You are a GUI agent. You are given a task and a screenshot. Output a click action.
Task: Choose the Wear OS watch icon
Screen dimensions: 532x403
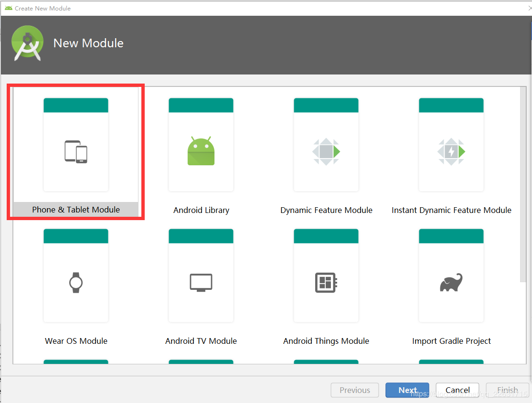tap(76, 283)
